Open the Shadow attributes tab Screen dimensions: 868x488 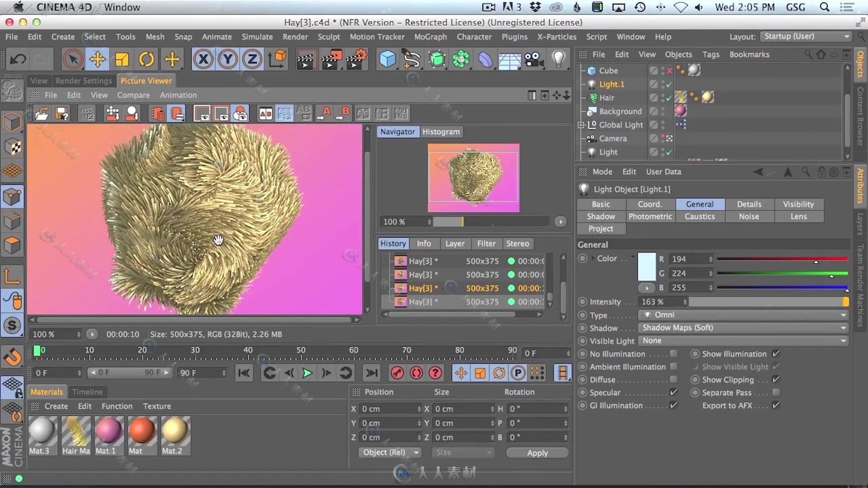pyautogui.click(x=601, y=216)
